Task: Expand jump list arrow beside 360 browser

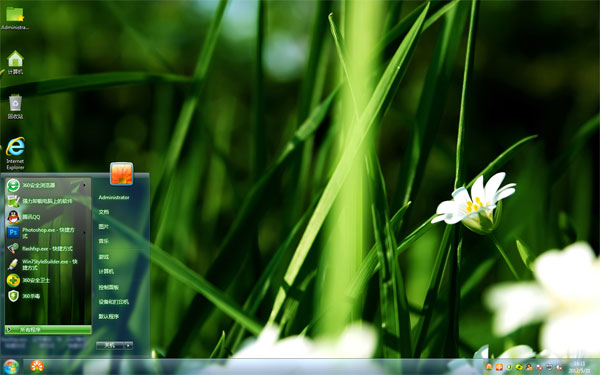Action: pyautogui.click(x=85, y=185)
